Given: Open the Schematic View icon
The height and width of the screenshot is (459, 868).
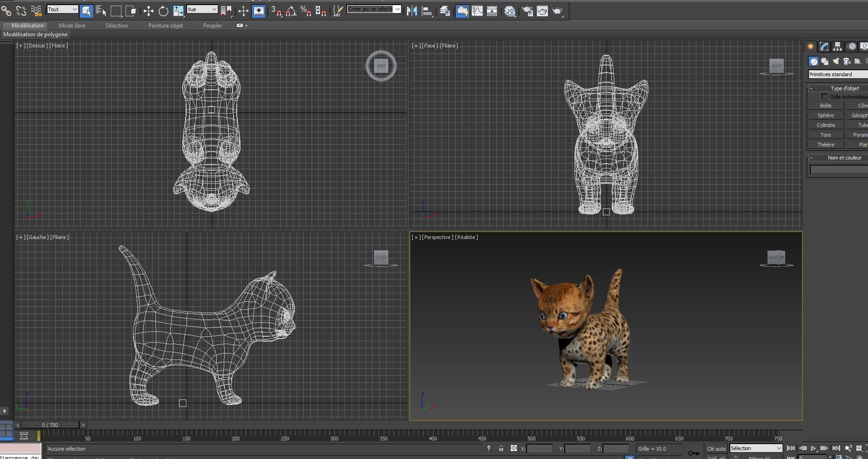Looking at the screenshot, I should click(x=492, y=11).
